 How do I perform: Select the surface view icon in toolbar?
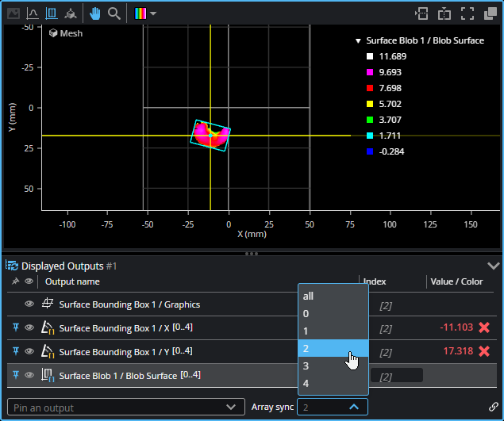pos(52,13)
